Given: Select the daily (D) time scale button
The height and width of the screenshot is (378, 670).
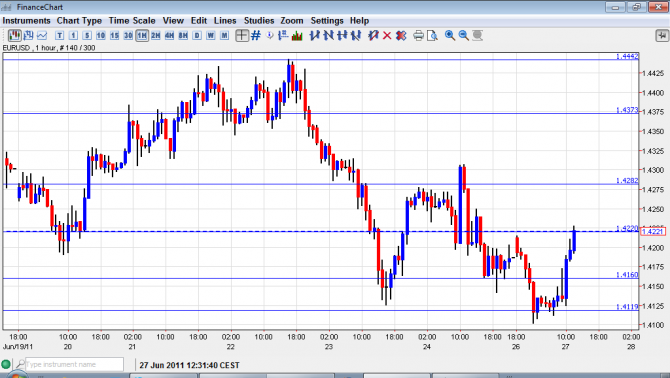Looking at the screenshot, I should (x=197, y=35).
